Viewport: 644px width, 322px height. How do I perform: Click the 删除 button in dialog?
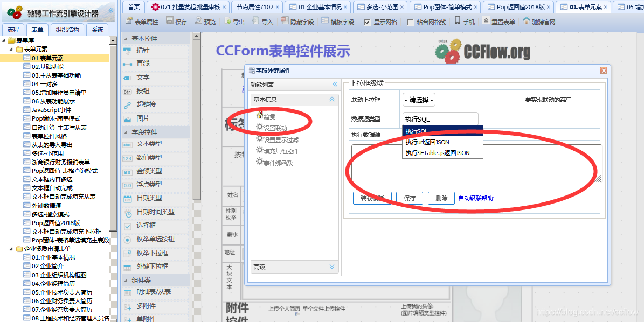click(x=441, y=198)
